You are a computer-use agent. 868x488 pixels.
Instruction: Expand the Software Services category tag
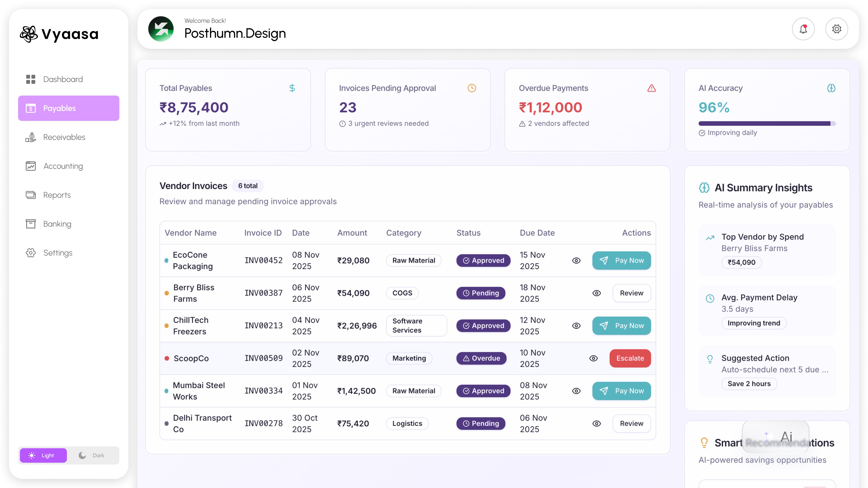(416, 326)
